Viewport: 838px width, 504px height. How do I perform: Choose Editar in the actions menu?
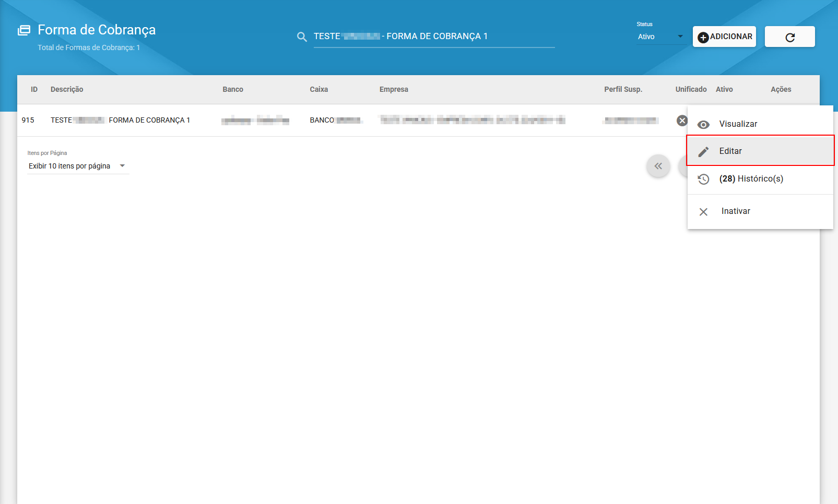[x=730, y=151]
